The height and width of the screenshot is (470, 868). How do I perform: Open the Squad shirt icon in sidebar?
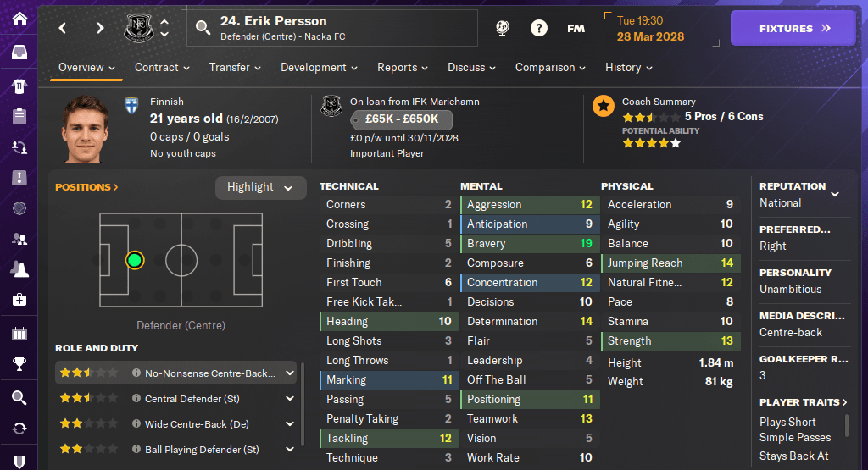coord(19,85)
